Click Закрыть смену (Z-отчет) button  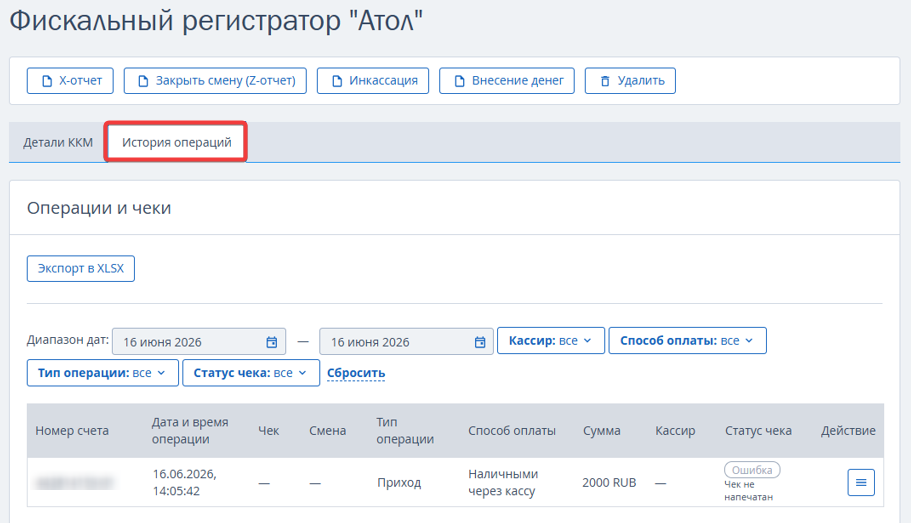coord(215,81)
